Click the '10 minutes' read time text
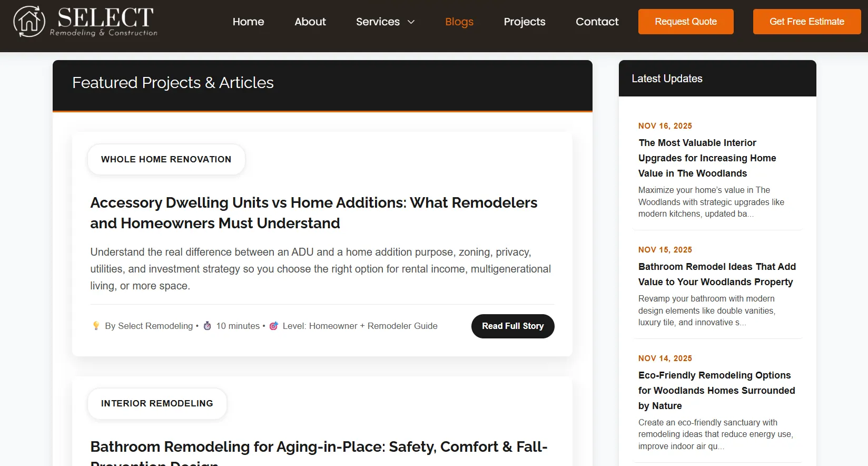The height and width of the screenshot is (466, 868). (x=238, y=326)
